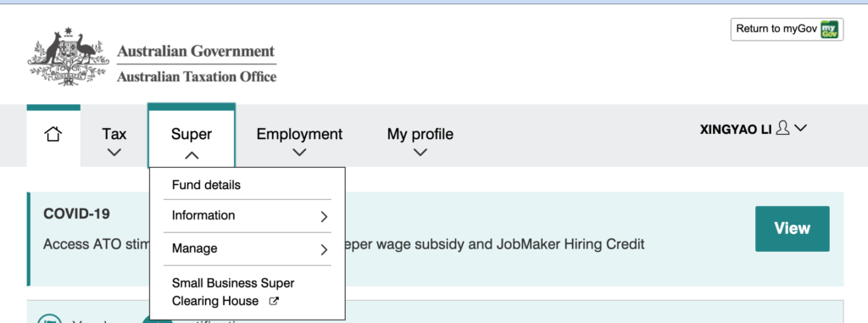Click the myGov logo icon
868x323 pixels.
pos(829,30)
